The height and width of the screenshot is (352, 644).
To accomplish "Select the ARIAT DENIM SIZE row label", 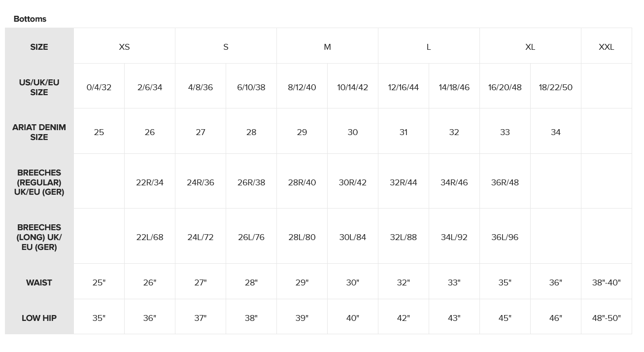I will 39,132.
